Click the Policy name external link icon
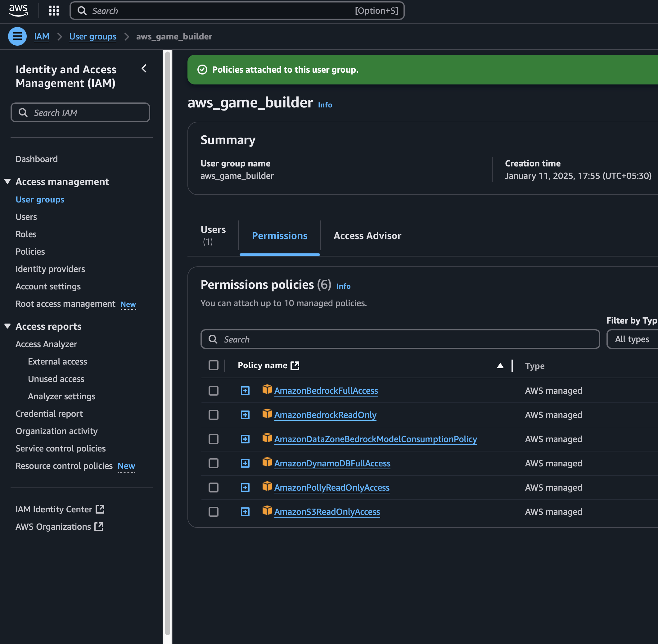The height and width of the screenshot is (644, 658). pos(295,365)
